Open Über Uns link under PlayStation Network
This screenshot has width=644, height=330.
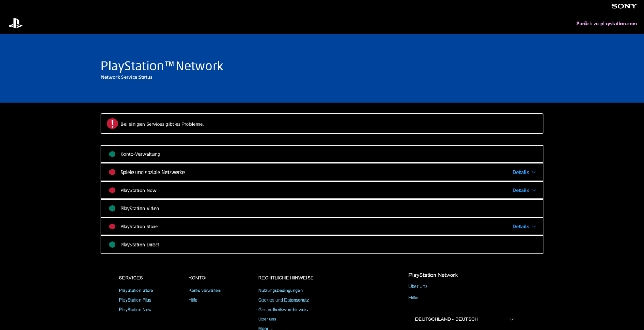418,286
